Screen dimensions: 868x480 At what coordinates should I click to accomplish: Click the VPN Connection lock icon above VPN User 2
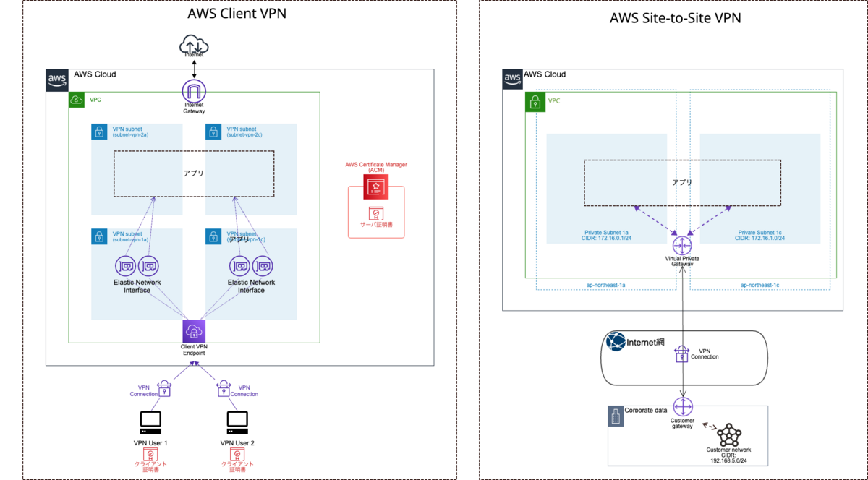[224, 389]
